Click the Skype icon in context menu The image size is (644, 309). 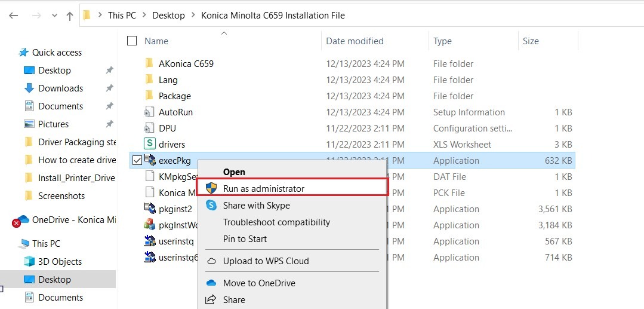tap(211, 205)
